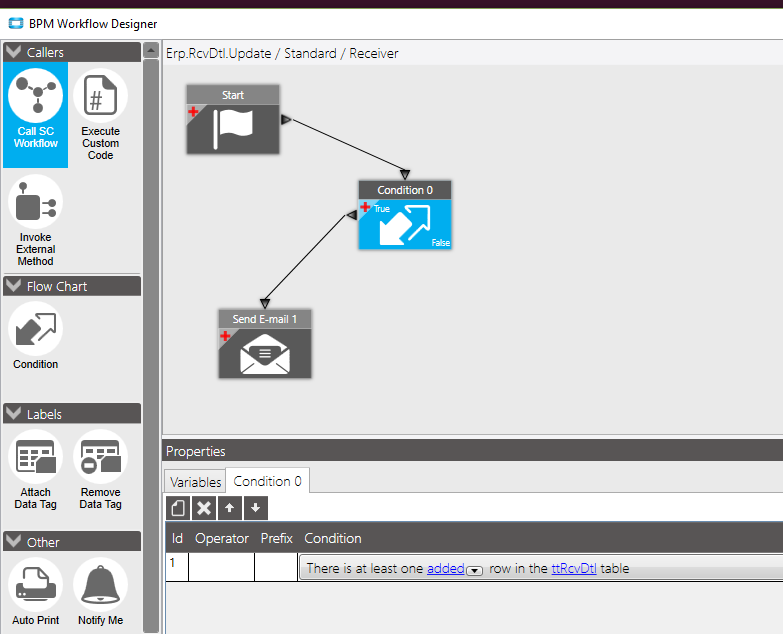783x634 pixels.
Task: Click the Operator column header
Action: click(x=222, y=538)
